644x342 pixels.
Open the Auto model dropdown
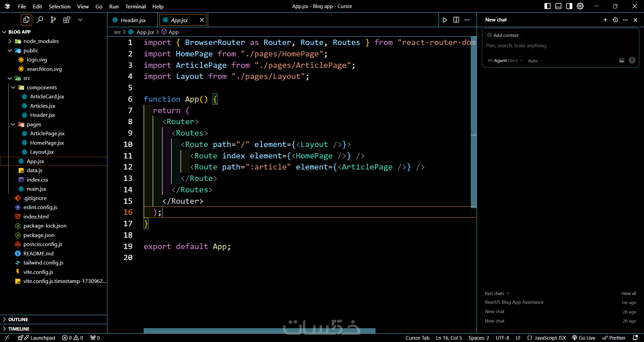[x=535, y=61]
